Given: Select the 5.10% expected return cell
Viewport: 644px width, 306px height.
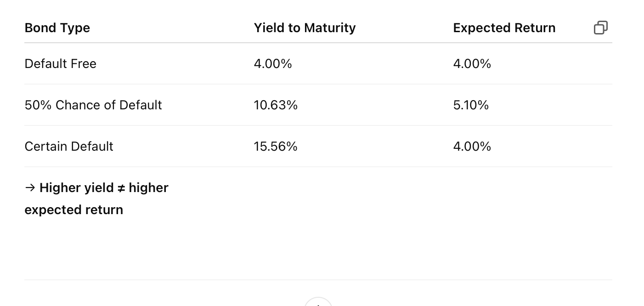Looking at the screenshot, I should coord(471,105).
